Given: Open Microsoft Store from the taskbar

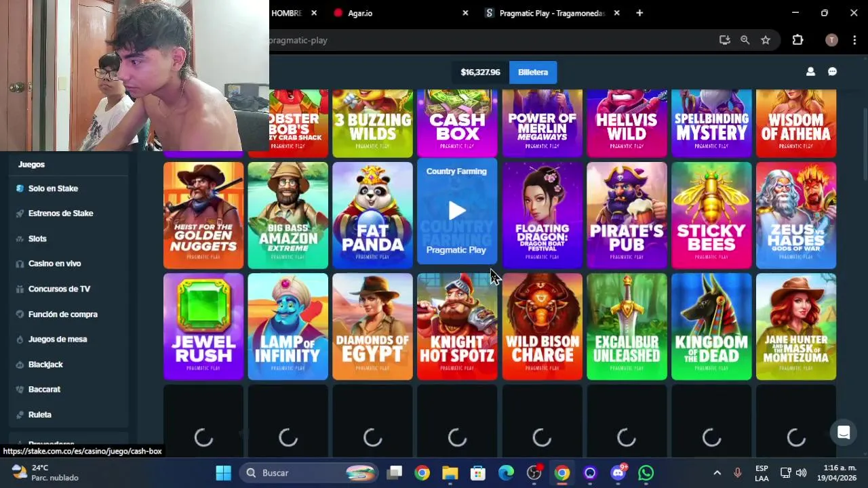Looking at the screenshot, I should [478, 473].
